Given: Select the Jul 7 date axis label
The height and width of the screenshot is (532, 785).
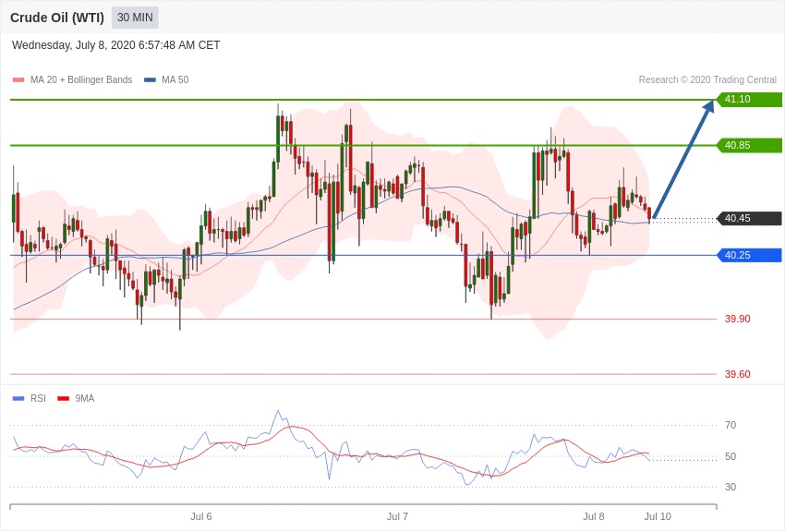Looking at the screenshot, I should click(397, 516).
